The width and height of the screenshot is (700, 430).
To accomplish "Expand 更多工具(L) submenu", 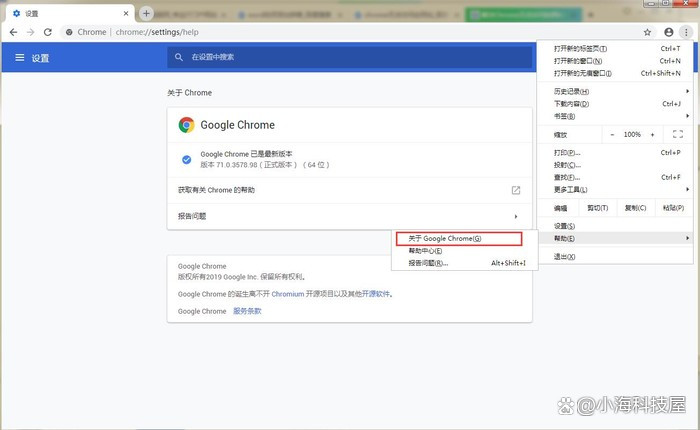I will pos(616,190).
